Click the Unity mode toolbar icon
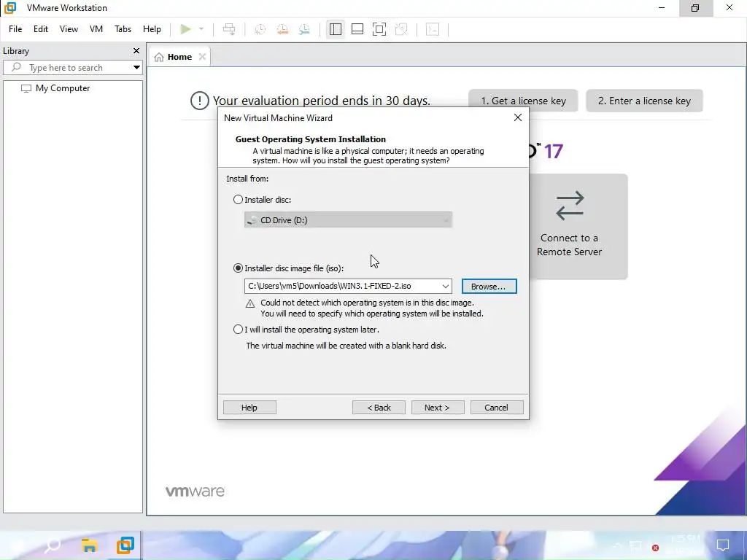747x560 pixels. (x=402, y=29)
